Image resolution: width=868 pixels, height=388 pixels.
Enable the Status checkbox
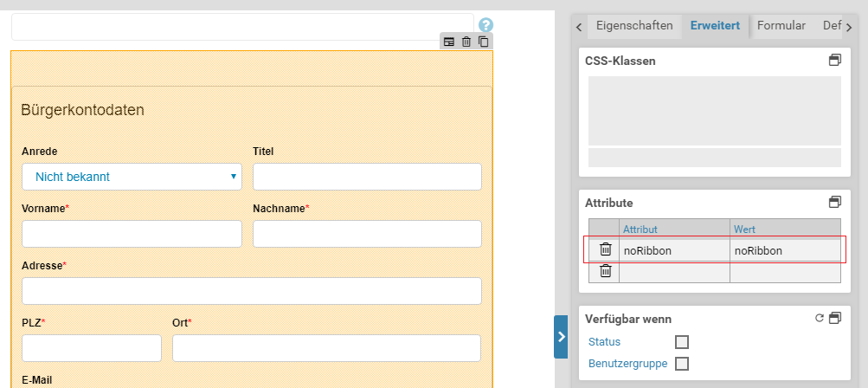tap(682, 342)
